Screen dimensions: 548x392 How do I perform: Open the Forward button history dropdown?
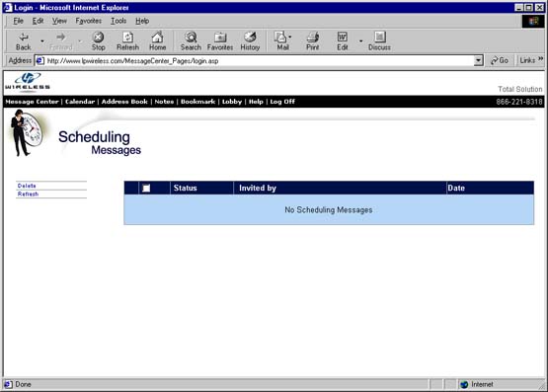tap(80, 41)
